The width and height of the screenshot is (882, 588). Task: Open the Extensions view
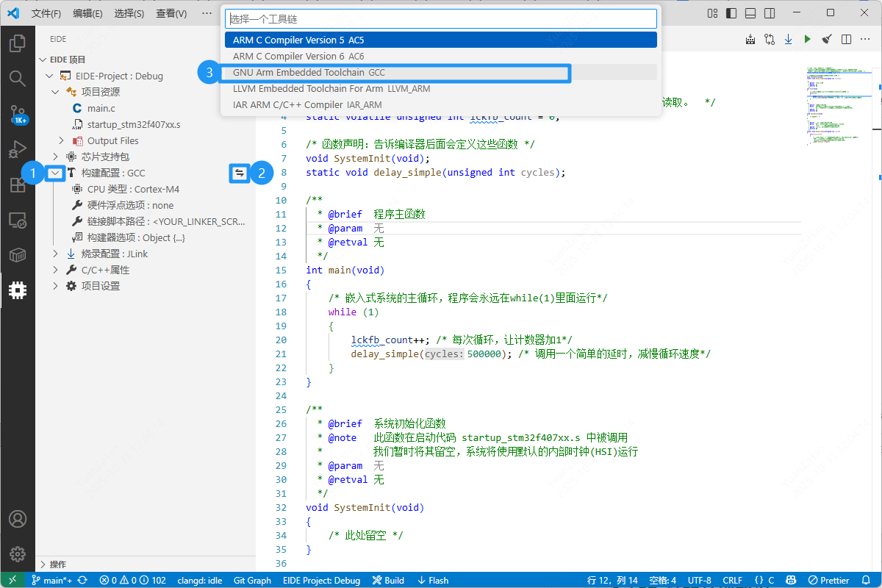[x=18, y=184]
